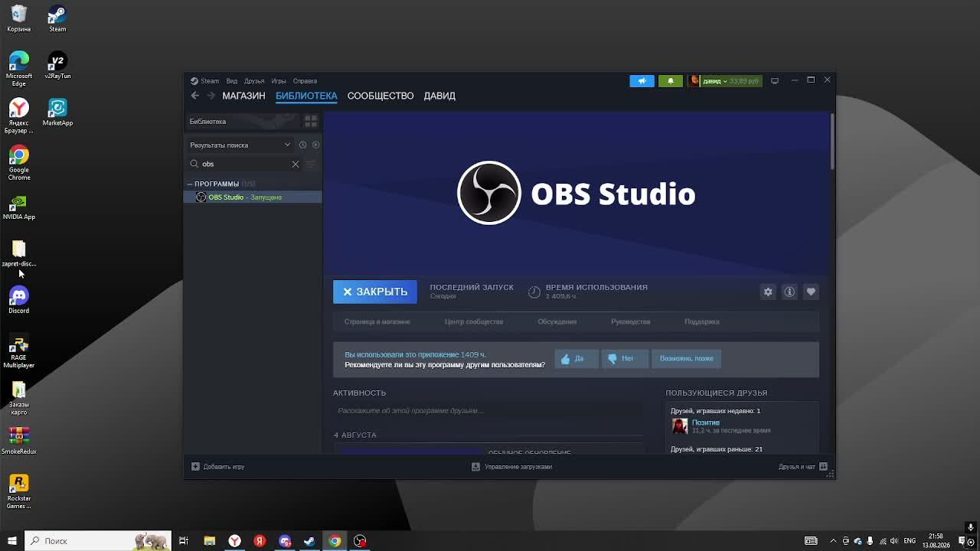The image size is (980, 551).
Task: Click the Нет recommendation button
Action: click(x=625, y=358)
